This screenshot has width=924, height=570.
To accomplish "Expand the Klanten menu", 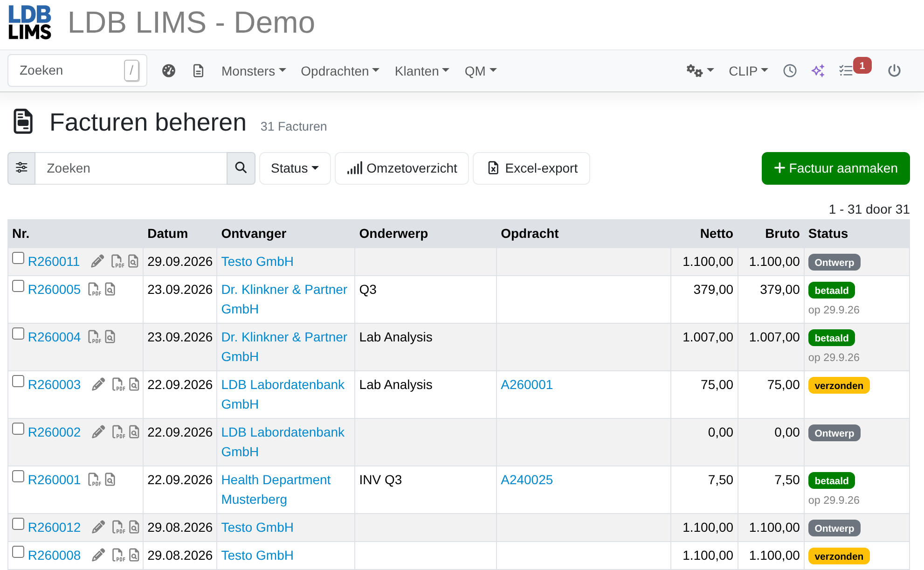I will click(422, 71).
